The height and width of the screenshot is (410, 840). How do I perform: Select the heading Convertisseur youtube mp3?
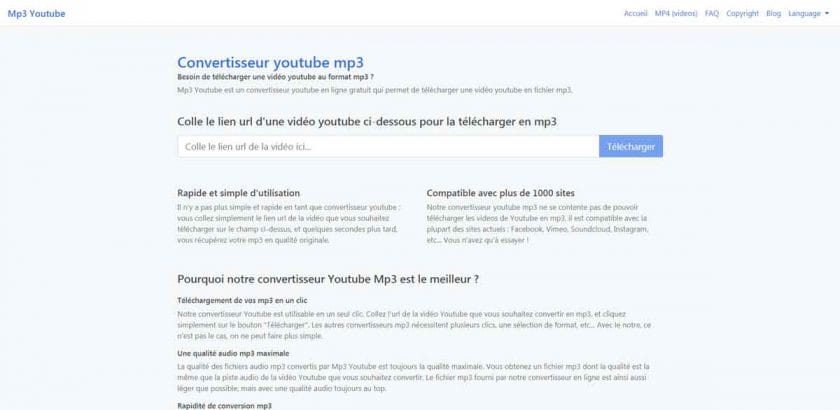(x=271, y=63)
